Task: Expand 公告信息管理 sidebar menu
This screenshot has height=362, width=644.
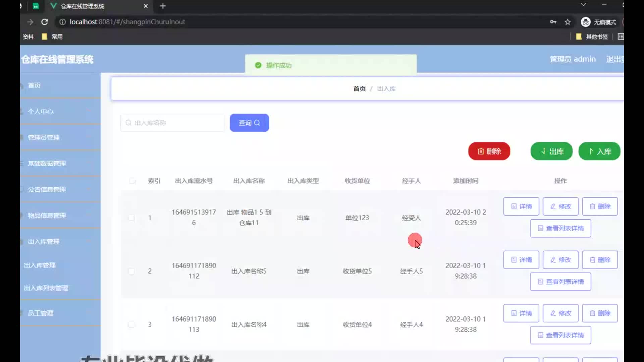Action: click(60, 189)
